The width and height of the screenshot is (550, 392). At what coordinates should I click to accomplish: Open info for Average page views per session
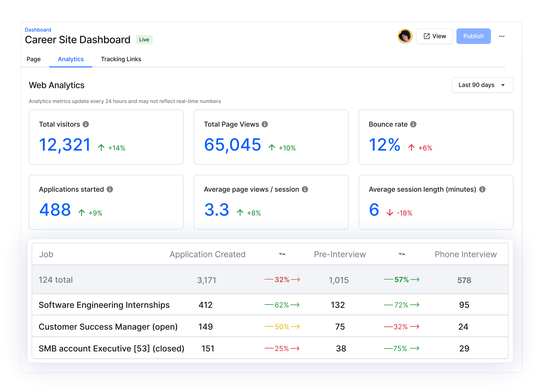(x=305, y=189)
